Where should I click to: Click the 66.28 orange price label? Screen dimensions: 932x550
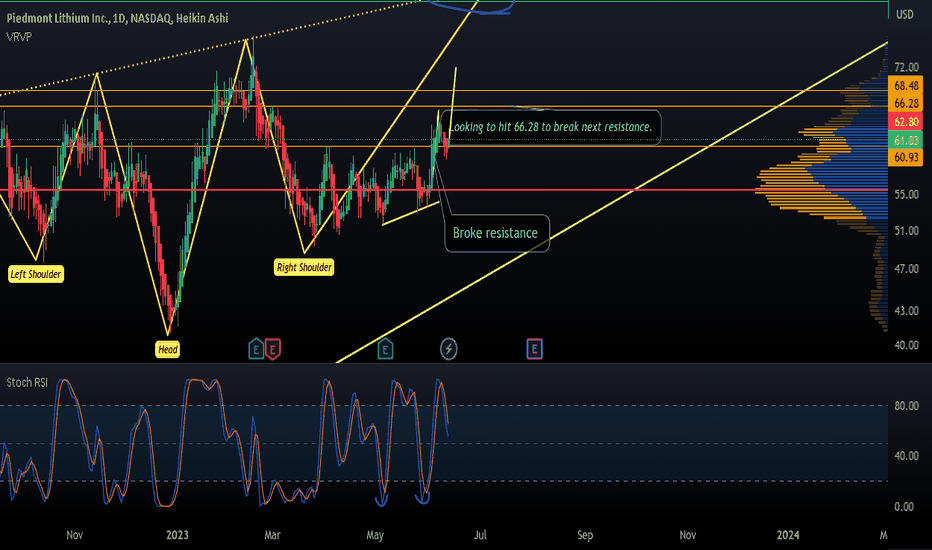point(906,103)
